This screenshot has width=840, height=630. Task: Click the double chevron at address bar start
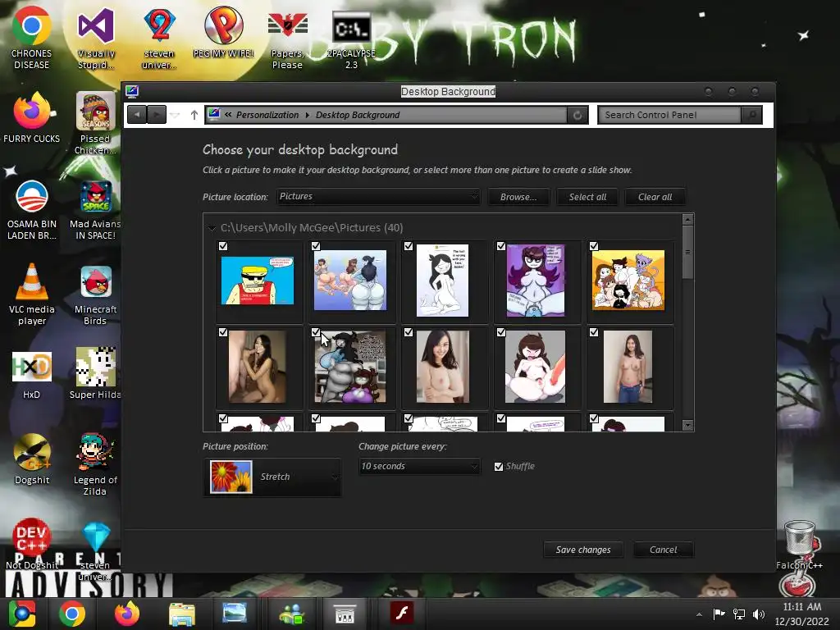click(x=228, y=115)
